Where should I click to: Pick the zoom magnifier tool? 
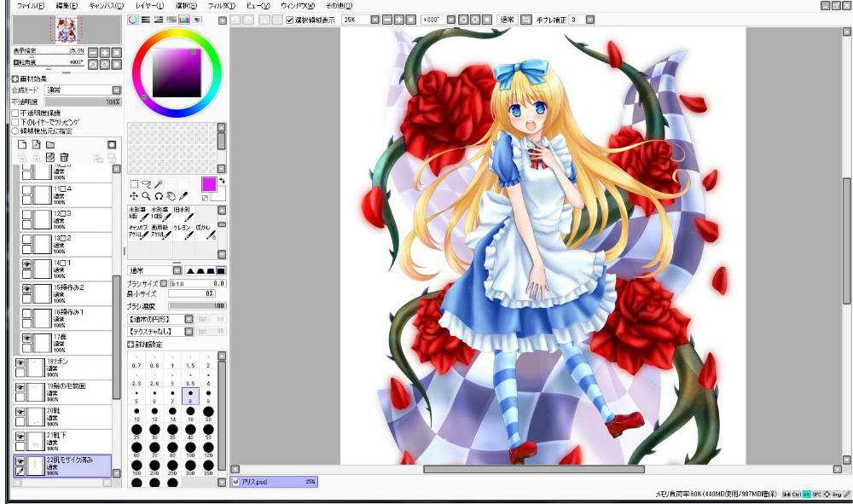146,195
